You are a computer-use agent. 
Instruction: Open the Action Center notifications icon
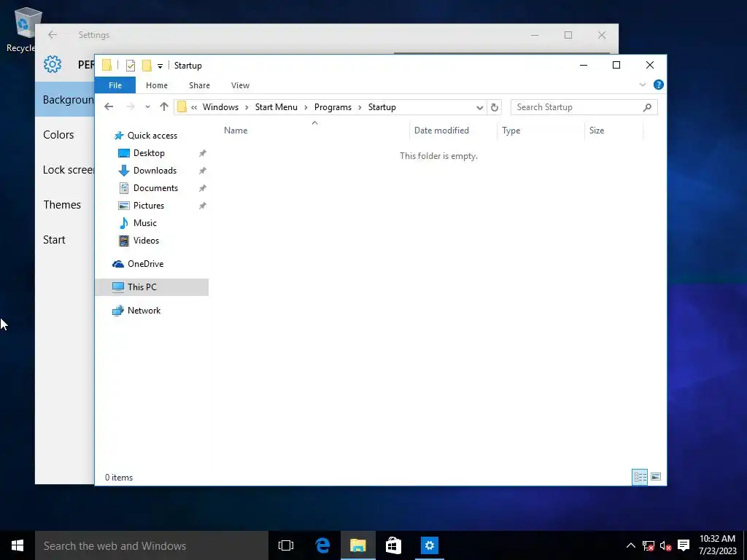684,545
